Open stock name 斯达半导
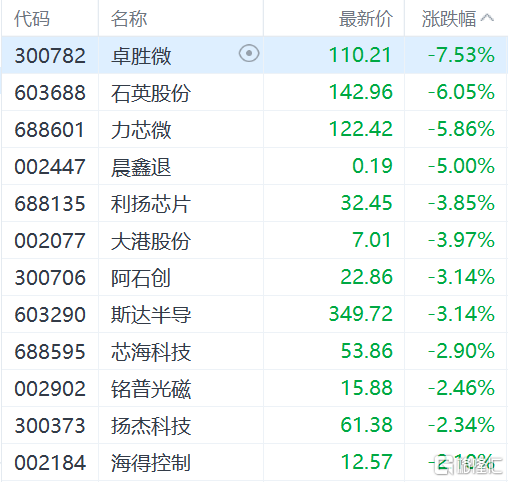This screenshot has height=482, width=509. [151, 315]
